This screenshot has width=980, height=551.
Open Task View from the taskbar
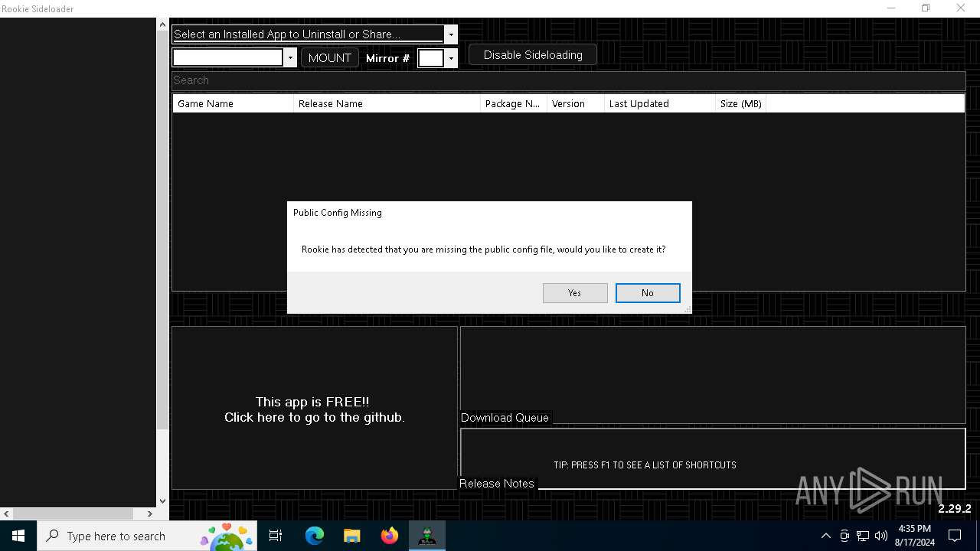pos(276,536)
